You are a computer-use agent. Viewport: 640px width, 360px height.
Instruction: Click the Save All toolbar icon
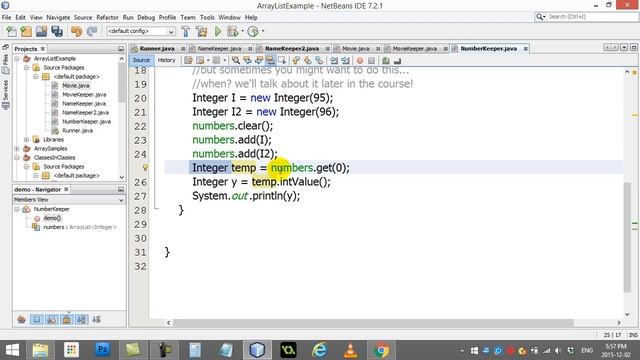[x=57, y=31]
